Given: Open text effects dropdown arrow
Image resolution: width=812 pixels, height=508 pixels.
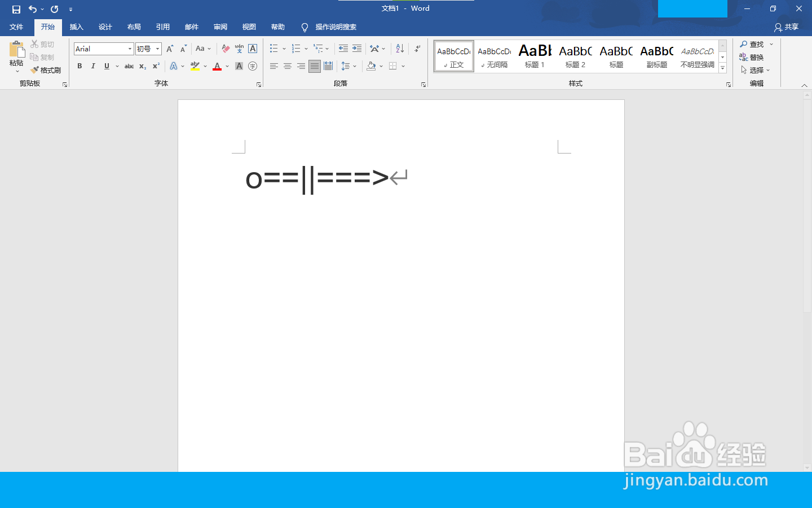Looking at the screenshot, I should point(183,67).
